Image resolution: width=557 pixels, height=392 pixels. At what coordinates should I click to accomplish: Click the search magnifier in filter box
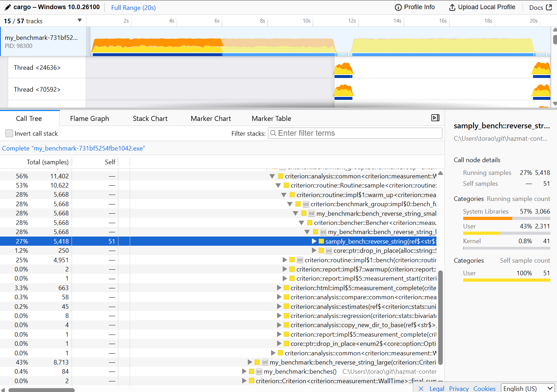tap(273, 133)
